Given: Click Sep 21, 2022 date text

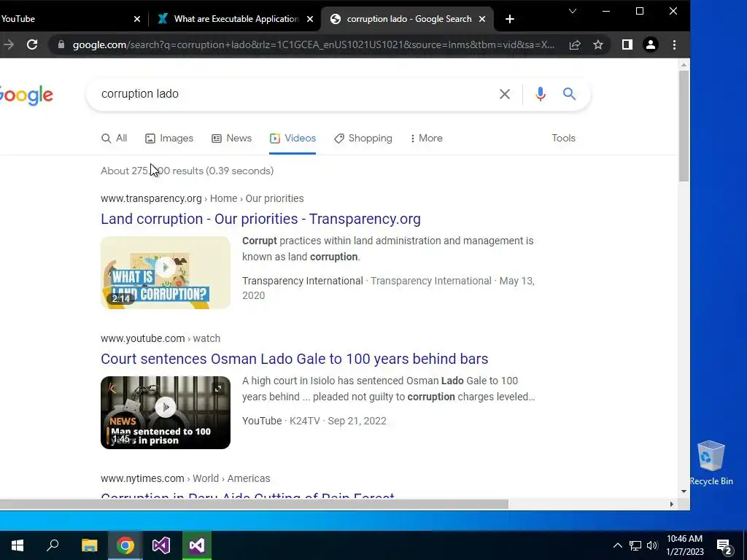Looking at the screenshot, I should pyautogui.click(x=357, y=421).
